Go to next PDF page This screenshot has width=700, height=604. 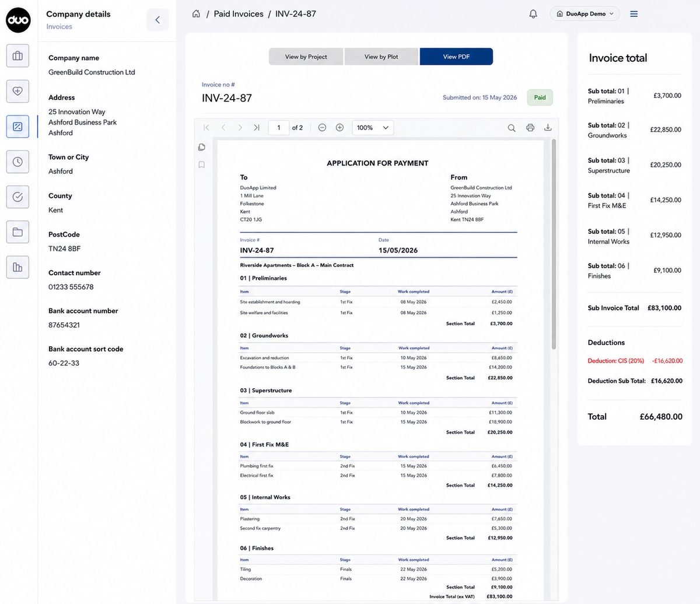click(x=240, y=128)
